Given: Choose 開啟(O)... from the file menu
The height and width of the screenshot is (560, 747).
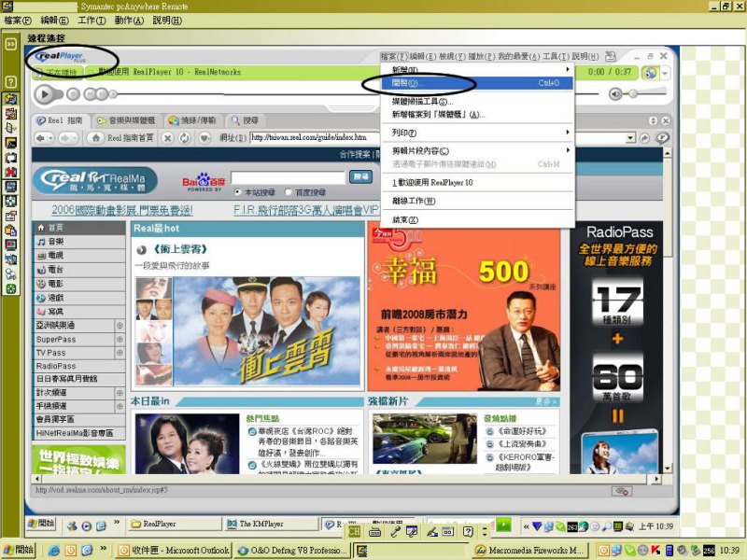Looking at the screenshot, I should tap(477, 83).
